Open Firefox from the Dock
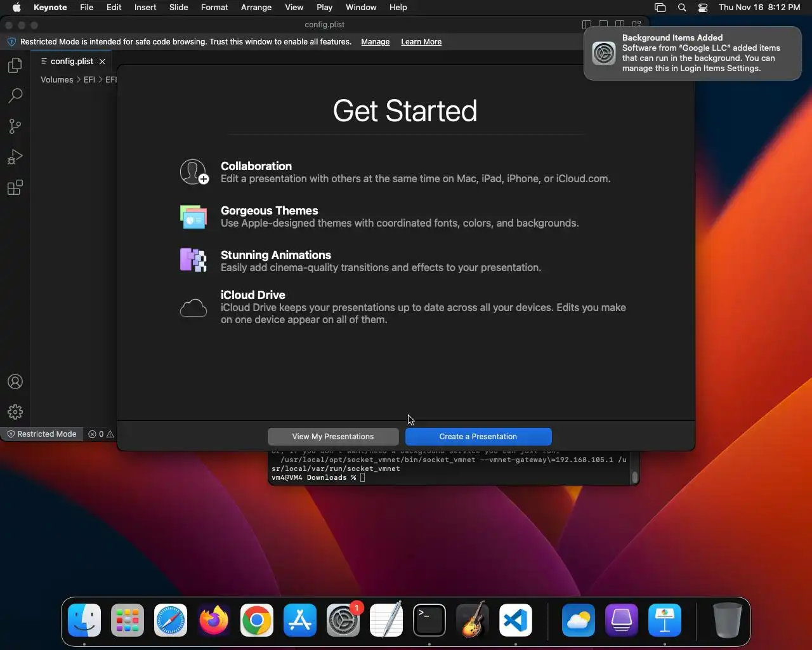812x650 pixels. (x=214, y=620)
